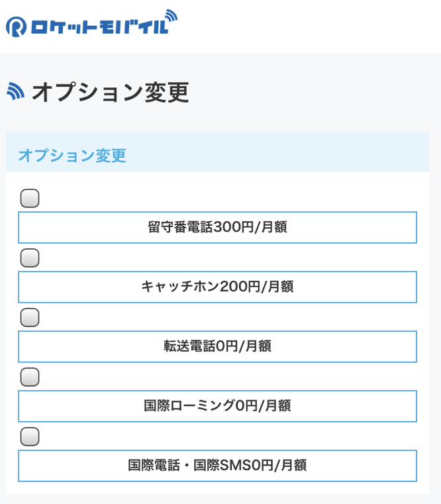
Task: Check the 転送電話 option checkbox
Action: coord(30,318)
